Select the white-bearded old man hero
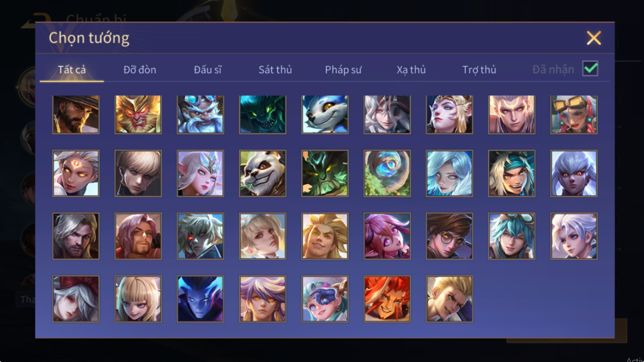The height and width of the screenshot is (362, 644). pyautogui.click(x=200, y=114)
